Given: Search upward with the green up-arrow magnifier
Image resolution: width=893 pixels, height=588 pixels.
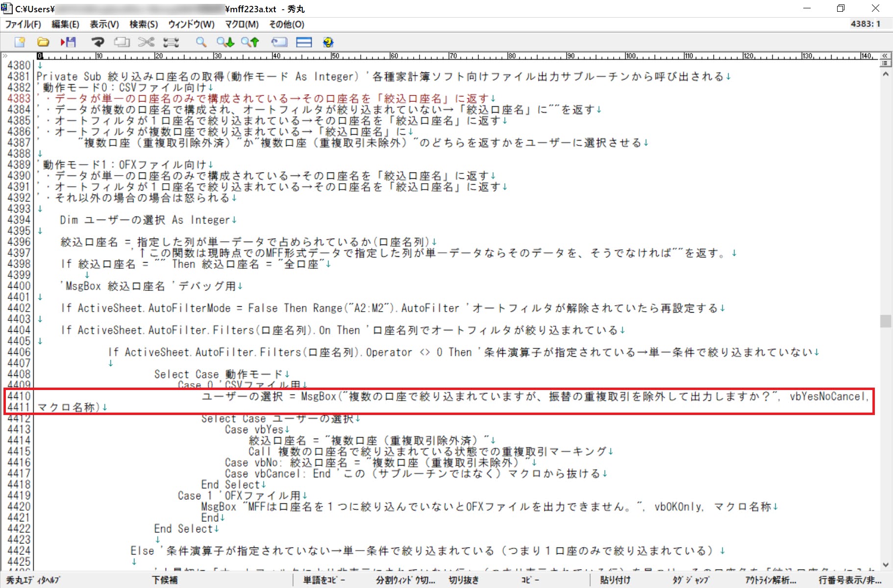Looking at the screenshot, I should [250, 42].
